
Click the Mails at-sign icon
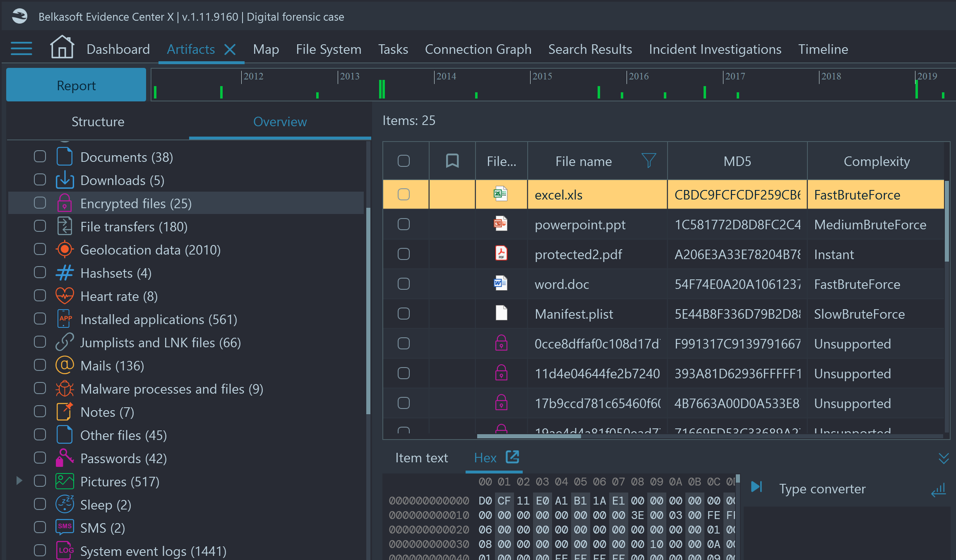pos(65,365)
